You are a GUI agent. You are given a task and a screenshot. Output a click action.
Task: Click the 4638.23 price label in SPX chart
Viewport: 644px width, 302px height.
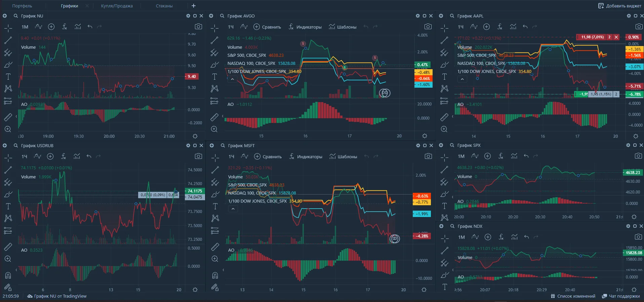633,173
